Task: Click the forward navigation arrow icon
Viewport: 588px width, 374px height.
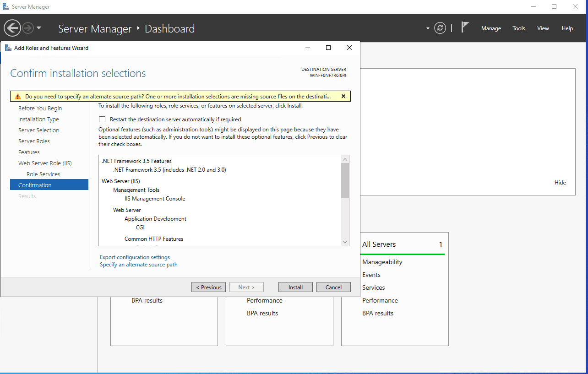Action: [28, 28]
